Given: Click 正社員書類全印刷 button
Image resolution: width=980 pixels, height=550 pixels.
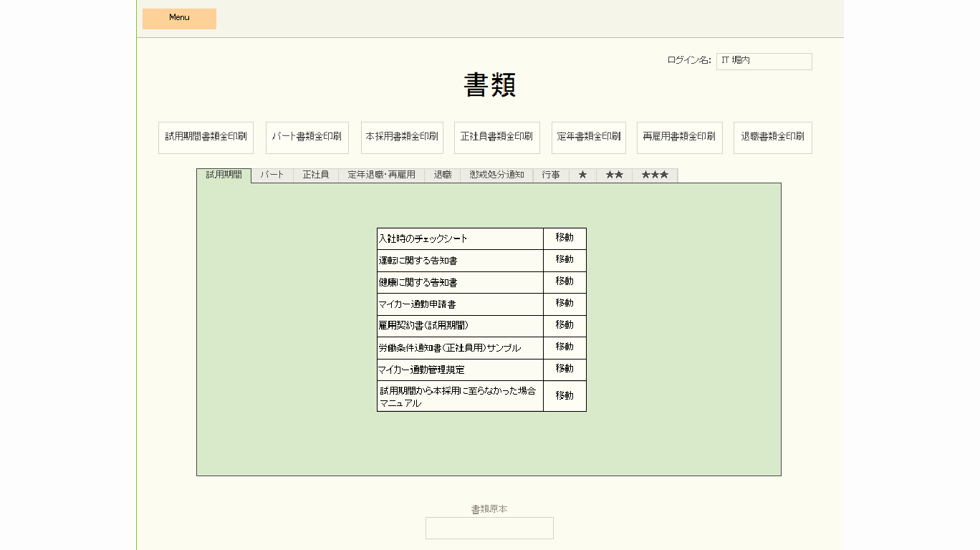Looking at the screenshot, I should (x=497, y=137).
